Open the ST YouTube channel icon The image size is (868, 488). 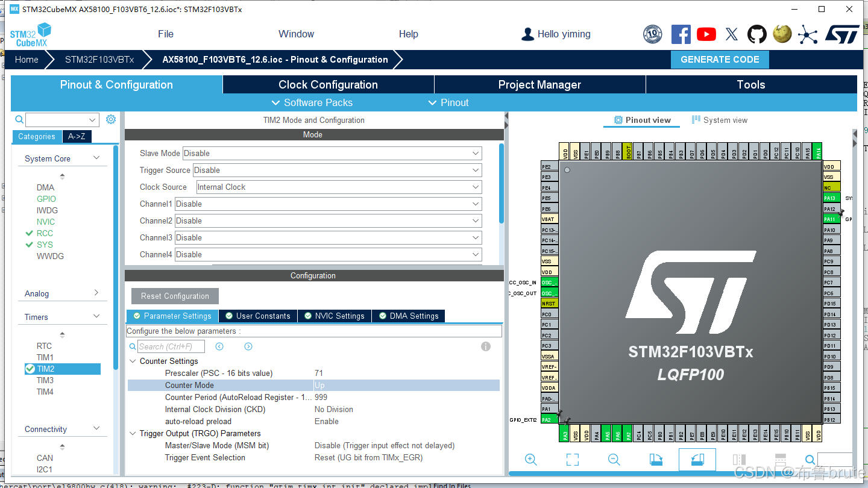[x=706, y=34]
